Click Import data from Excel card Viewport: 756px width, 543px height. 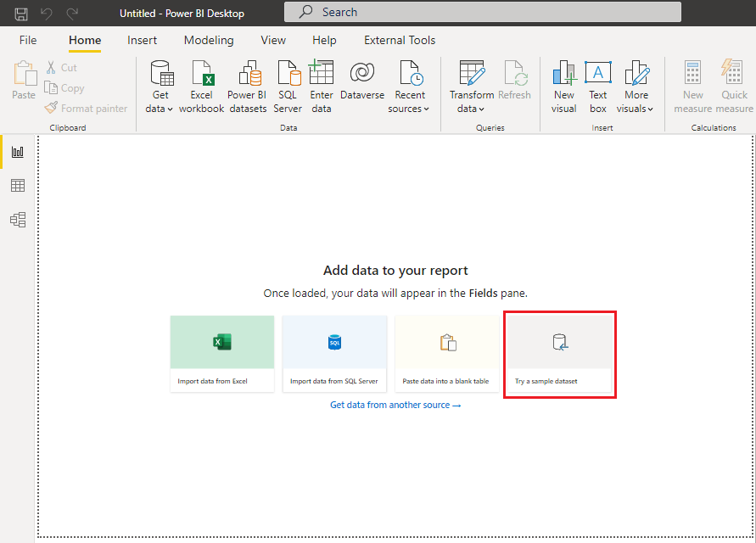[222, 354]
